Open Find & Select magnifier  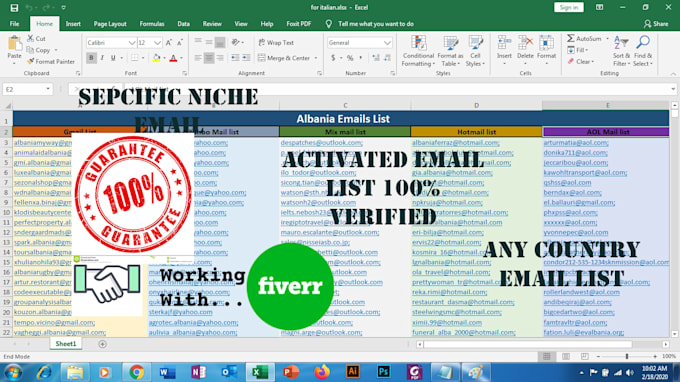(x=643, y=42)
